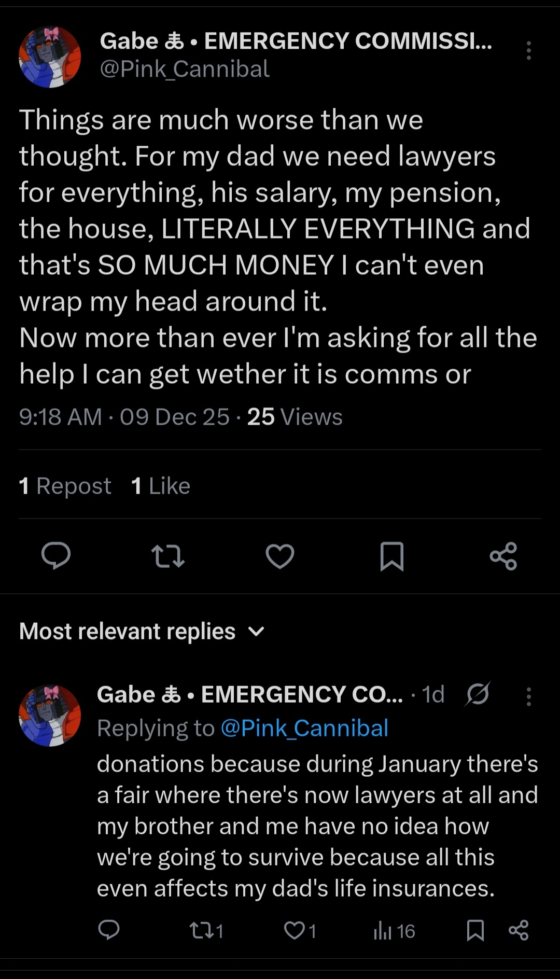View who reposted this post
Viewport: 560px width, 979px height.
tap(65, 486)
